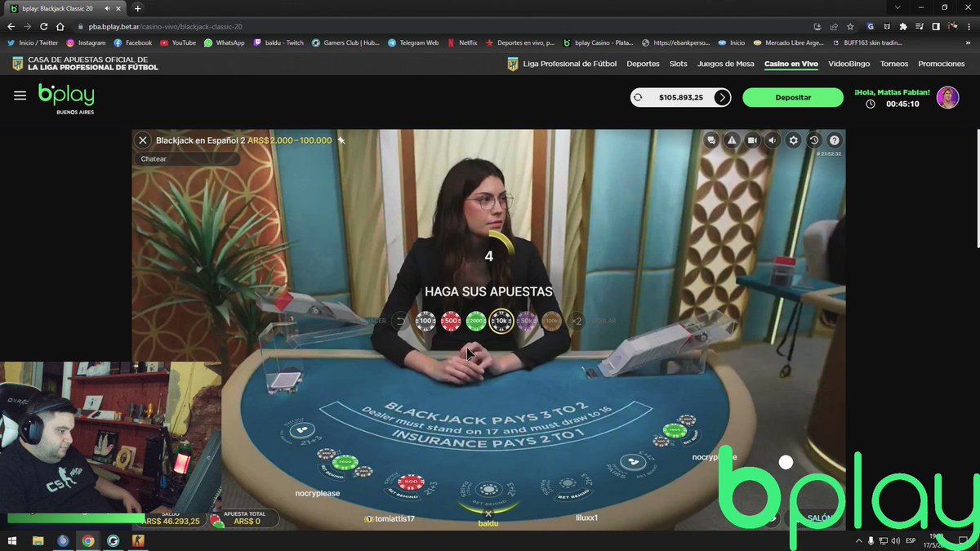
Task: Open the browser extensions puzzle icon
Action: coord(903,26)
